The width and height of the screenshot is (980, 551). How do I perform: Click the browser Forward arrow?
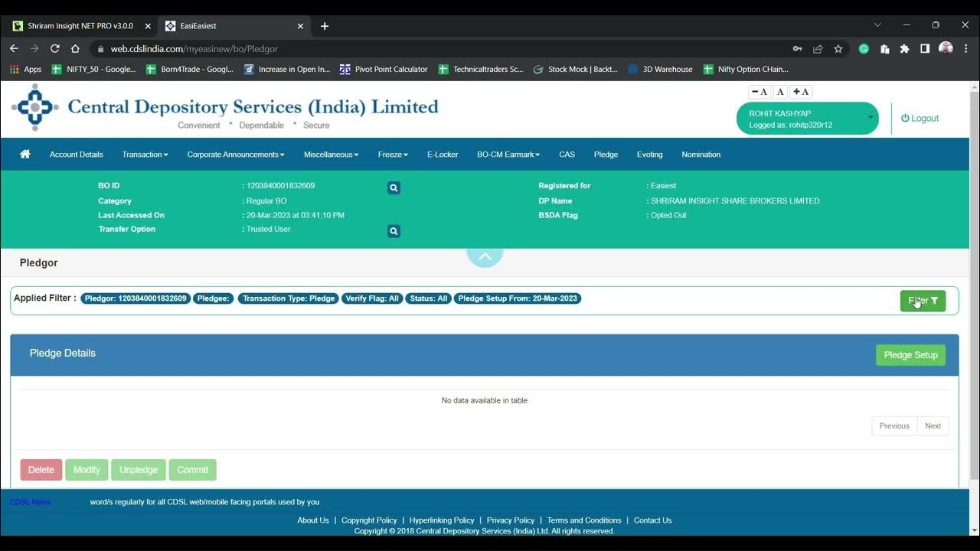coord(34,48)
